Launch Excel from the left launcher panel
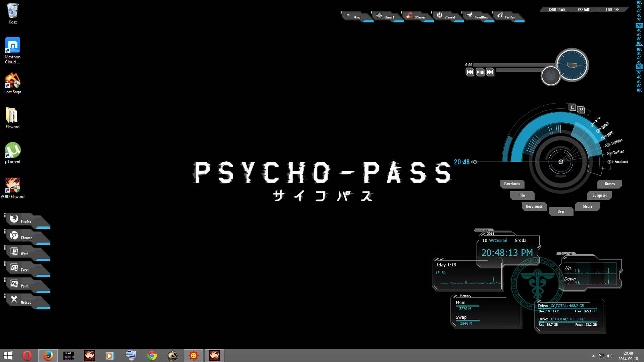 point(28,269)
